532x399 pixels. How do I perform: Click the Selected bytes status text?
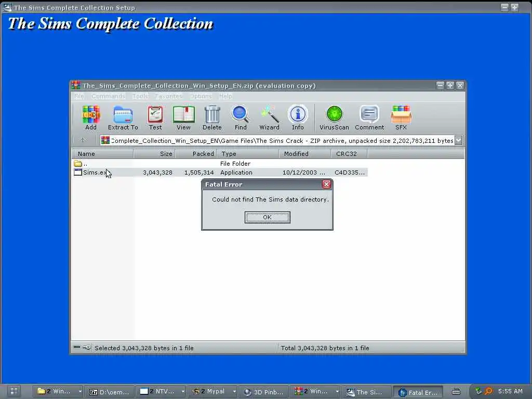click(144, 348)
